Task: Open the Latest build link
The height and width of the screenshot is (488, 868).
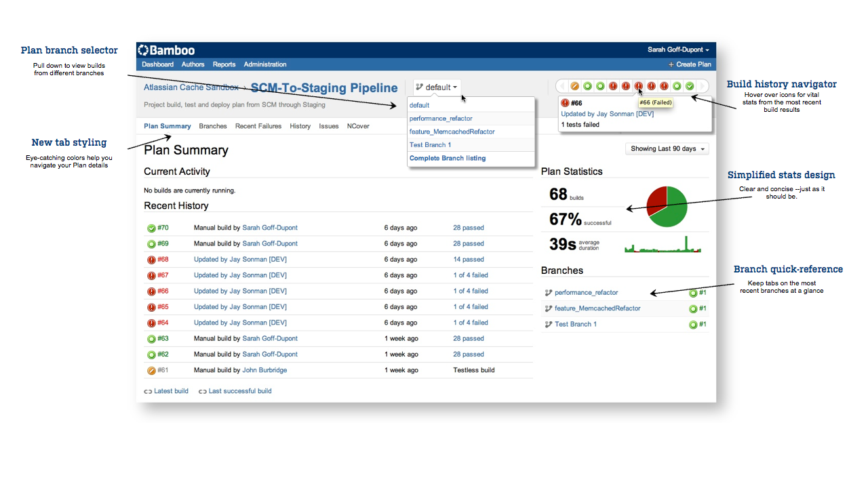Action: (172, 391)
